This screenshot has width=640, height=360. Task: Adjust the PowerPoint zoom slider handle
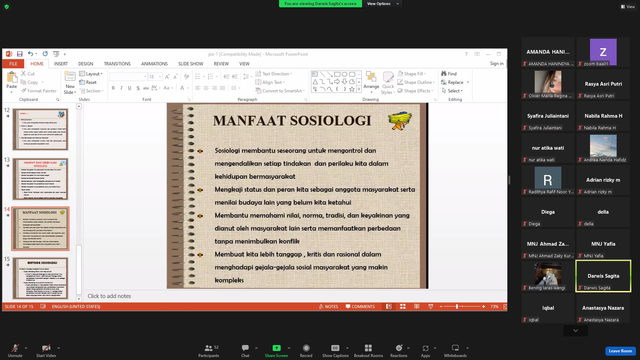point(457,307)
